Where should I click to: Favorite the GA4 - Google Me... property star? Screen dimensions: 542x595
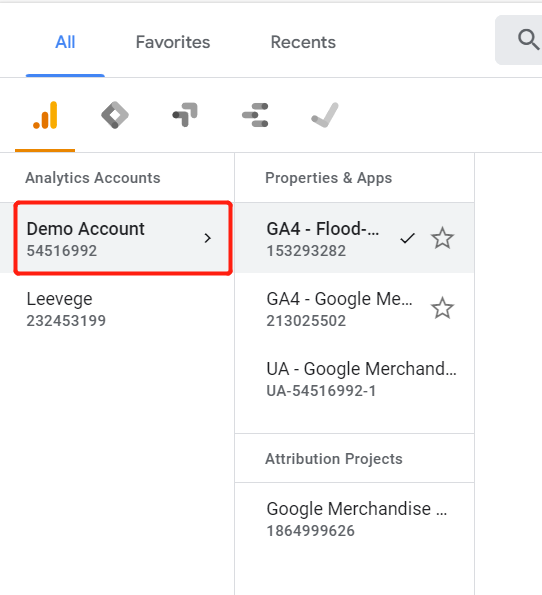pos(442,308)
